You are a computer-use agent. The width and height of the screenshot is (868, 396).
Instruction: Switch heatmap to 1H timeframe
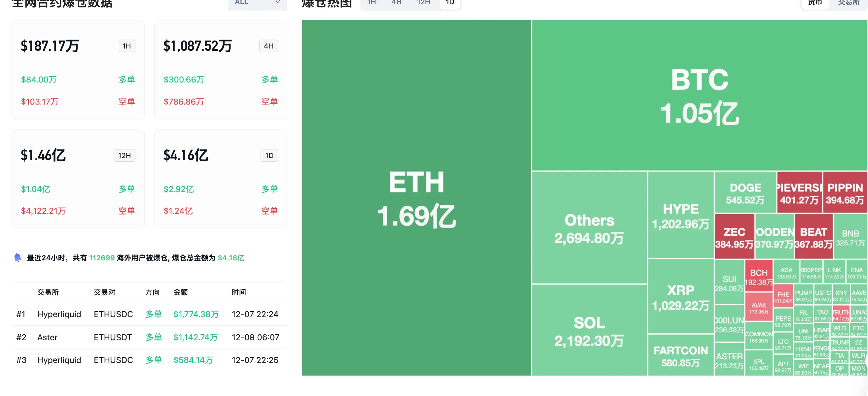371,3
